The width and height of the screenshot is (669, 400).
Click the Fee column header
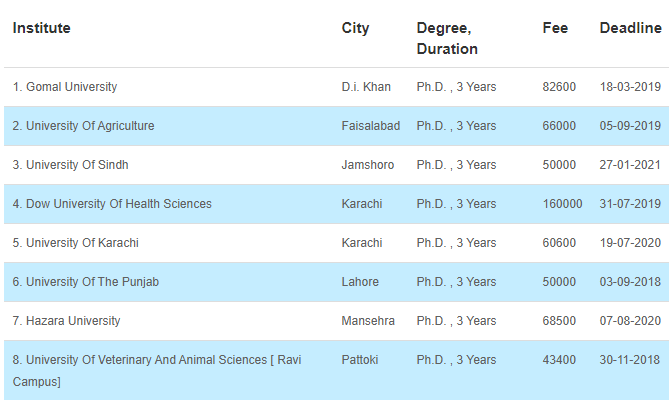click(555, 28)
